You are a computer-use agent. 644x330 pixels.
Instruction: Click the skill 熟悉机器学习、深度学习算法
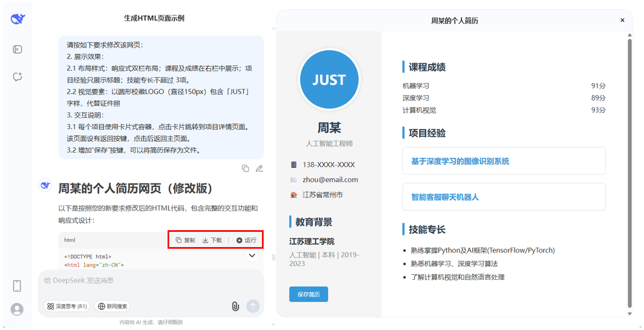point(454,263)
